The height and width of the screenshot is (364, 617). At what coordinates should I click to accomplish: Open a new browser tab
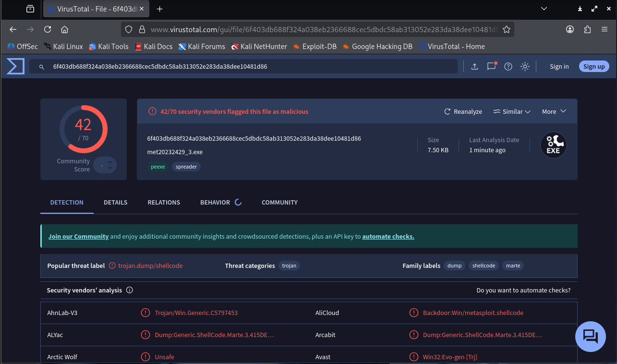tap(160, 9)
